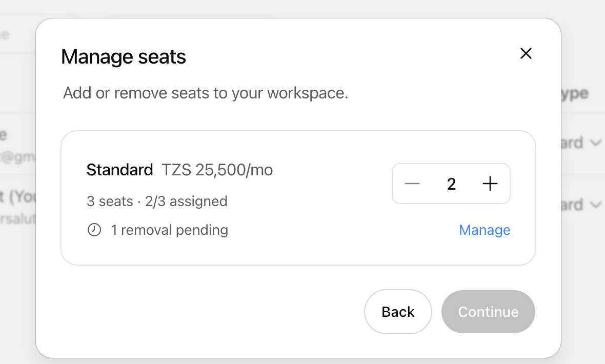
Task: Click the blurred search field at top left
Action: pyautogui.click(x=18, y=35)
